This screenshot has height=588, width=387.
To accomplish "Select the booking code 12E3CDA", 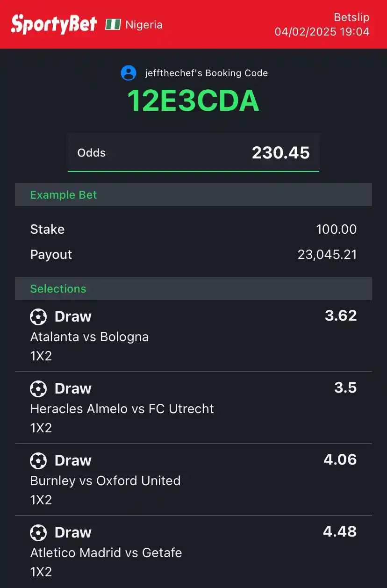I will tap(193, 100).
